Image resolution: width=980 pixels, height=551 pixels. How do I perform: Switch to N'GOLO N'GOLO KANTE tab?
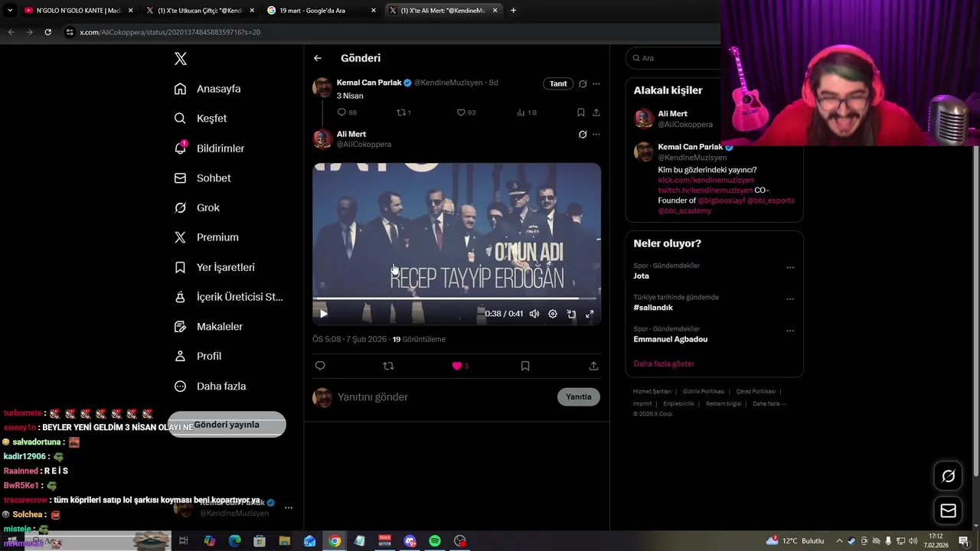(77, 11)
